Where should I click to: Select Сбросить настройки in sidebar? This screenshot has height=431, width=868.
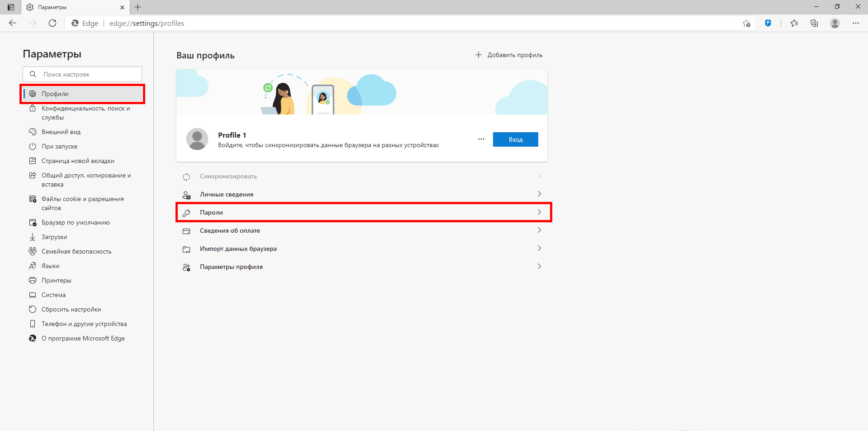[71, 309]
